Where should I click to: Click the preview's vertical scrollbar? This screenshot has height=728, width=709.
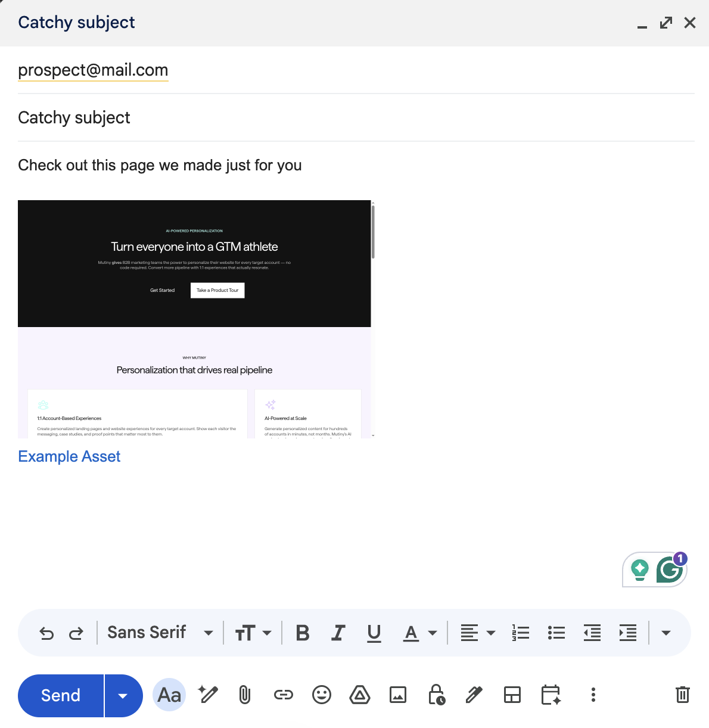coord(373,231)
